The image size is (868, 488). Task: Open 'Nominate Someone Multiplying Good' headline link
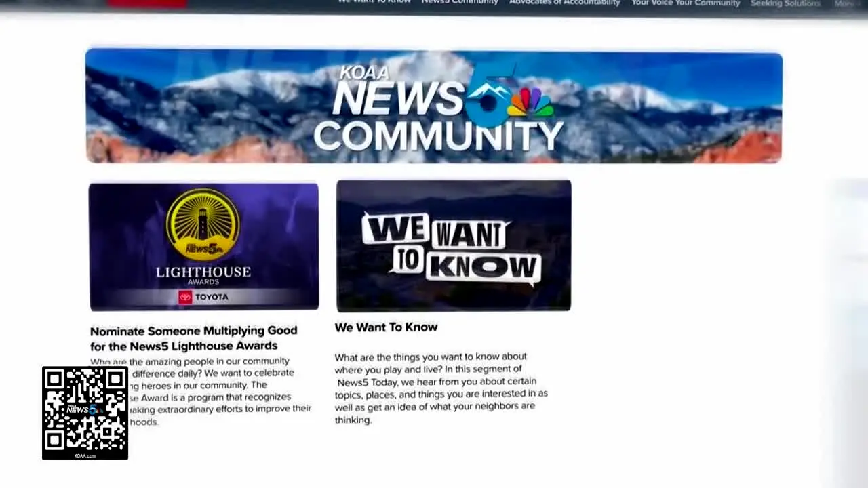click(194, 338)
